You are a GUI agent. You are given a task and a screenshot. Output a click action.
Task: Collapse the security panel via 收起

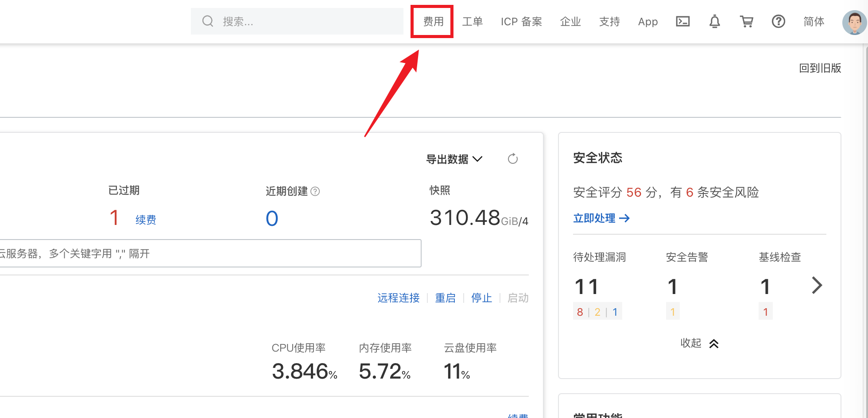point(699,343)
